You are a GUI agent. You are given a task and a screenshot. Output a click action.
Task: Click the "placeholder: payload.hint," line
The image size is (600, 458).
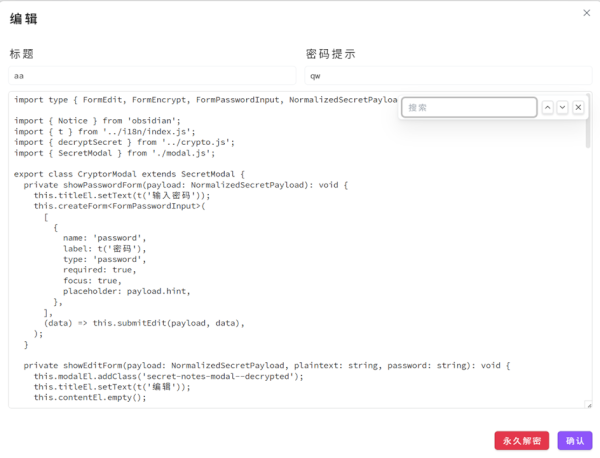coord(127,292)
